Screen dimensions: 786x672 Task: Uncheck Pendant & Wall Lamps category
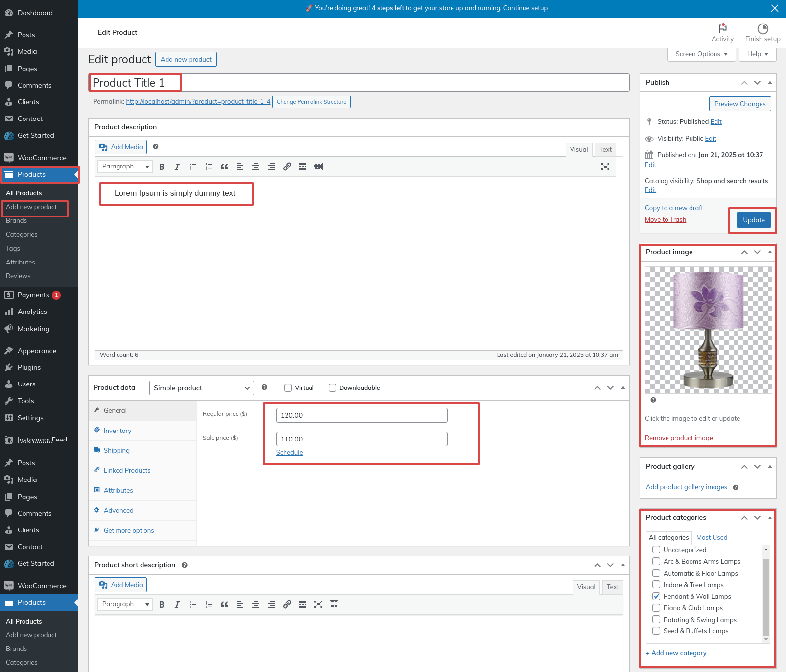(x=656, y=596)
